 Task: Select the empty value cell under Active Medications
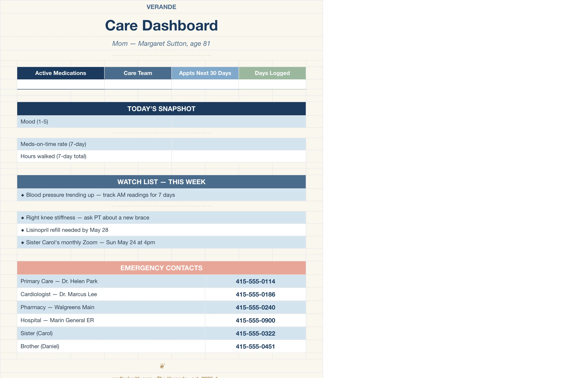[x=61, y=84]
